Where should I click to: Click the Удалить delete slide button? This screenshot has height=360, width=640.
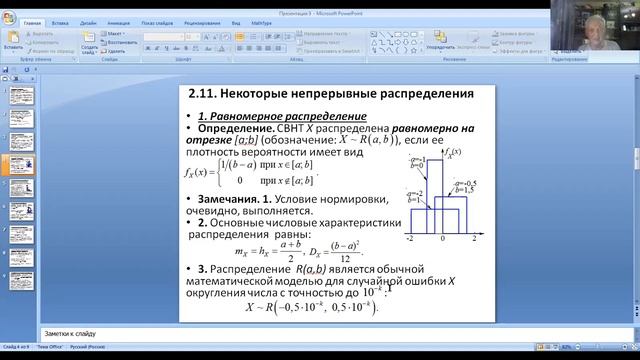113,51
